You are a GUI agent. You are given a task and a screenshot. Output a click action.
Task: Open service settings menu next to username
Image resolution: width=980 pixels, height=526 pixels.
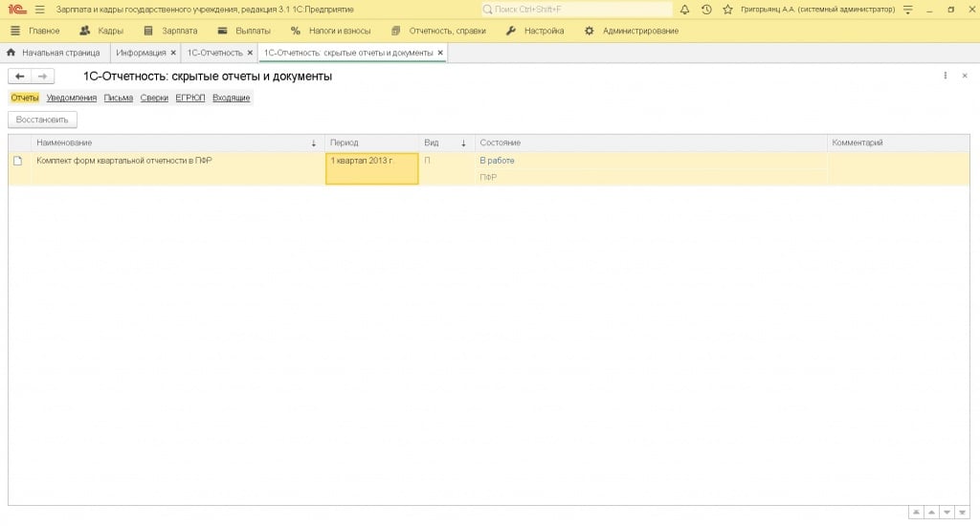[907, 10]
